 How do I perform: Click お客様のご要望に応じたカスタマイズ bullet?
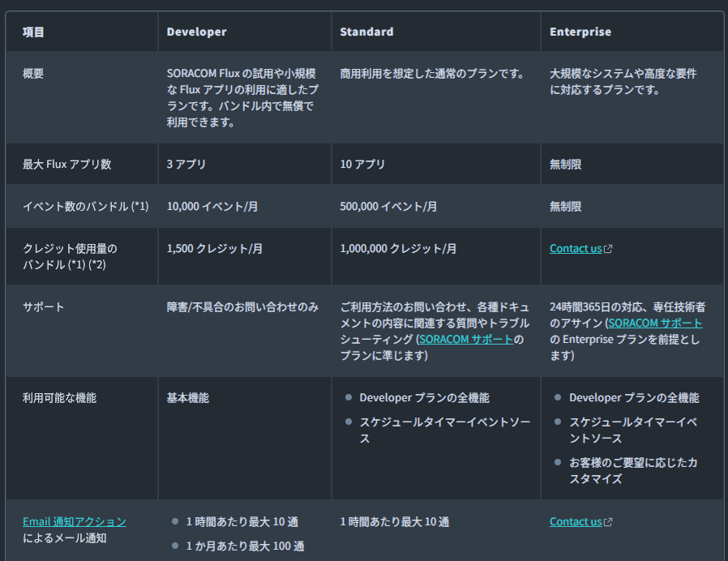[x=633, y=470]
